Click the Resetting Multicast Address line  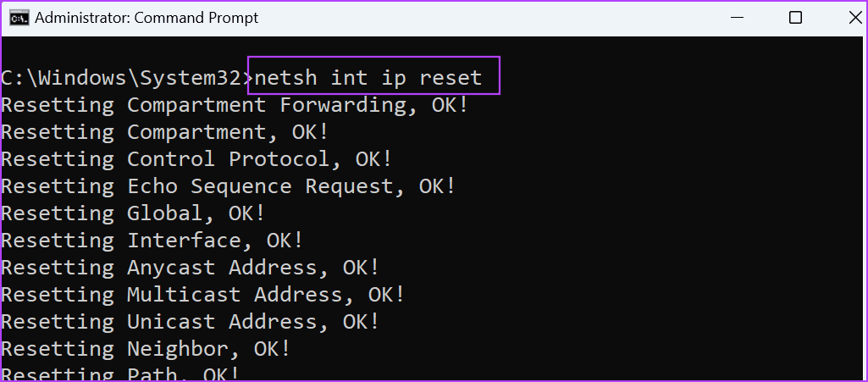tap(203, 295)
